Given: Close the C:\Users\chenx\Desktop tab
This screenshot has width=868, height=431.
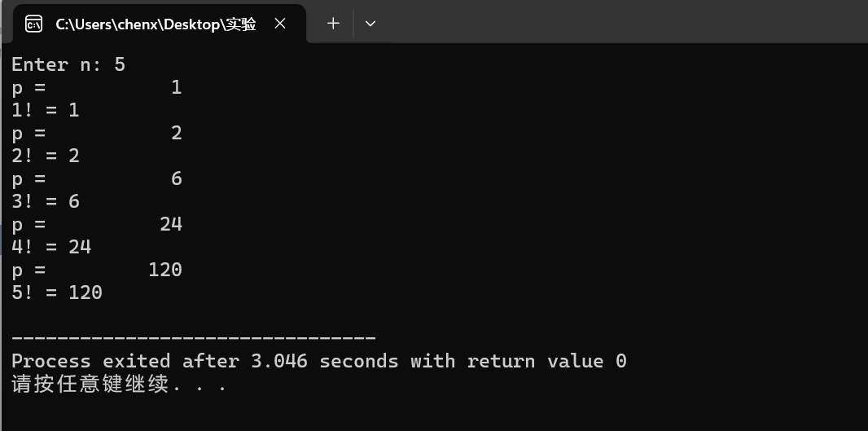Looking at the screenshot, I should (280, 24).
